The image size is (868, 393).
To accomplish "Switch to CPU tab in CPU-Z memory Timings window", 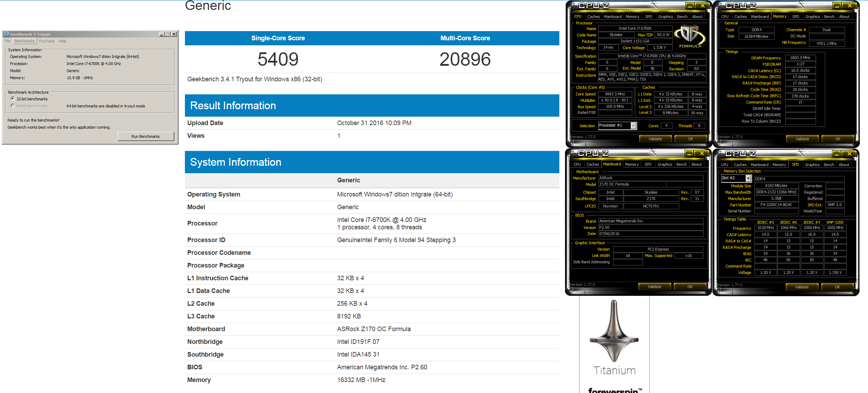I will click(x=725, y=17).
